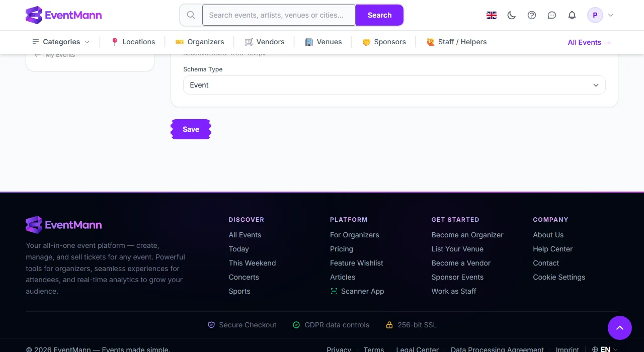644x352 pixels.
Task: Click the back-to-top arrow button
Action: pos(620,328)
